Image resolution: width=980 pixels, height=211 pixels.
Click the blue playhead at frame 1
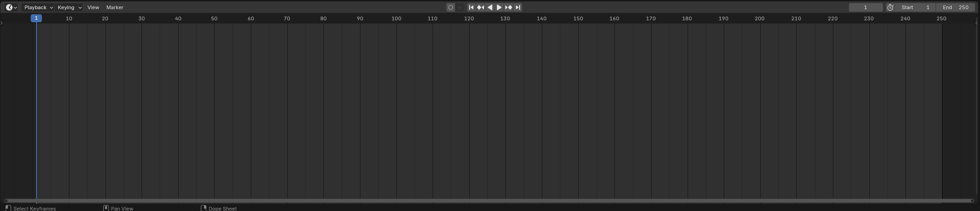click(36, 18)
